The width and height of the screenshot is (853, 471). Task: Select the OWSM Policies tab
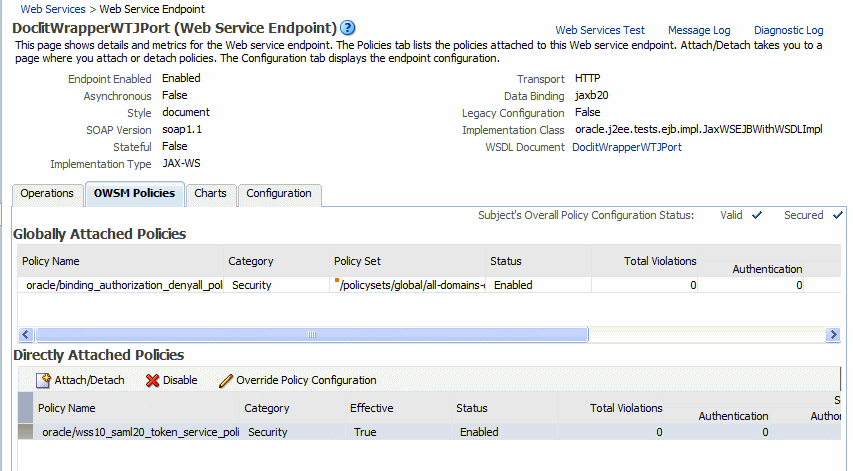[x=134, y=193]
